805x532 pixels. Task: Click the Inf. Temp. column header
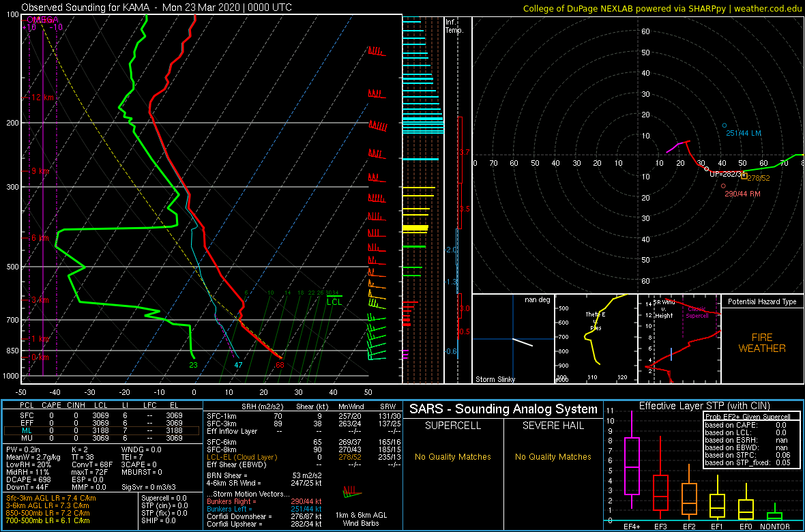coord(454,27)
